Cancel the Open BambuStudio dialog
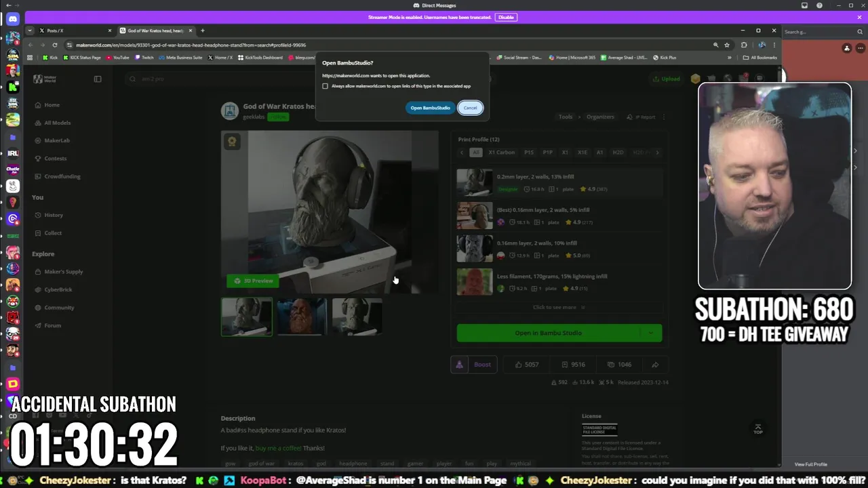868x488 pixels. click(x=470, y=108)
